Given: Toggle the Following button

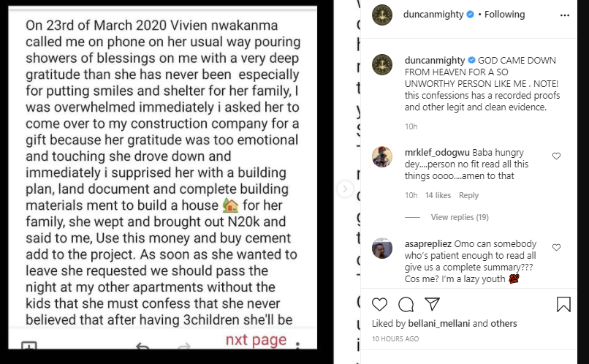Looking at the screenshot, I should coord(504,14).
